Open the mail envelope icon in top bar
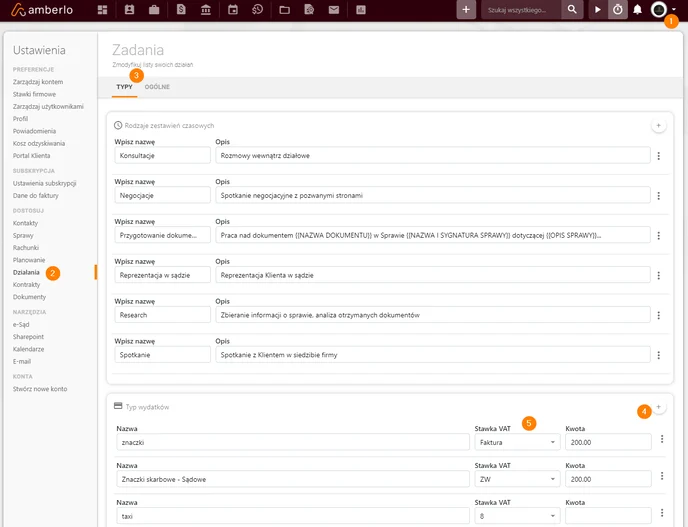688x527 pixels. tap(334, 10)
